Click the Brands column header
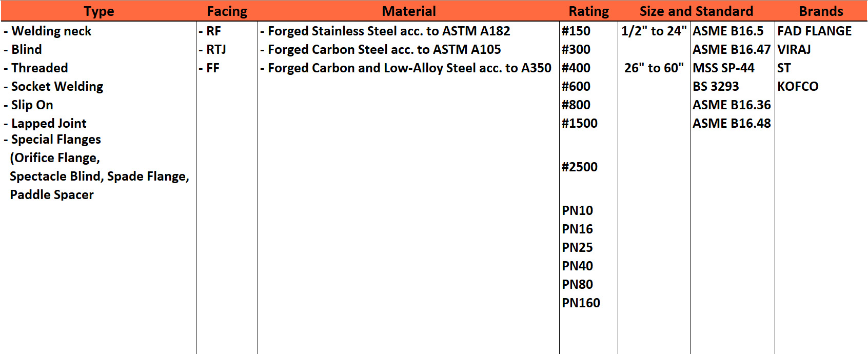This screenshot has height=354, width=868. (821, 11)
